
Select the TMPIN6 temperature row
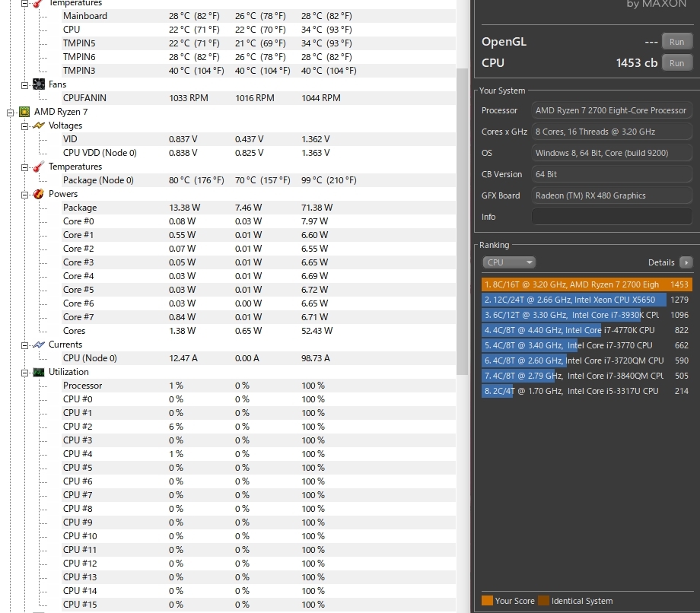(x=259, y=57)
